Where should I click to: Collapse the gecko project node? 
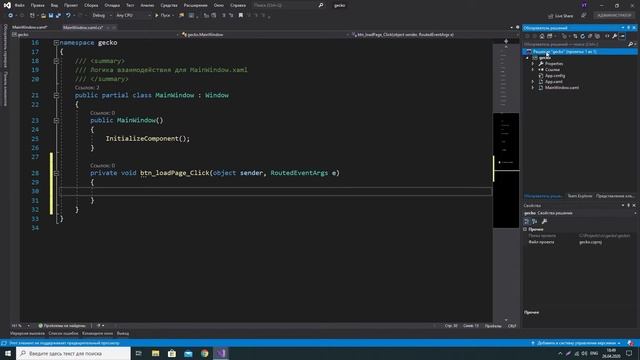(527, 58)
